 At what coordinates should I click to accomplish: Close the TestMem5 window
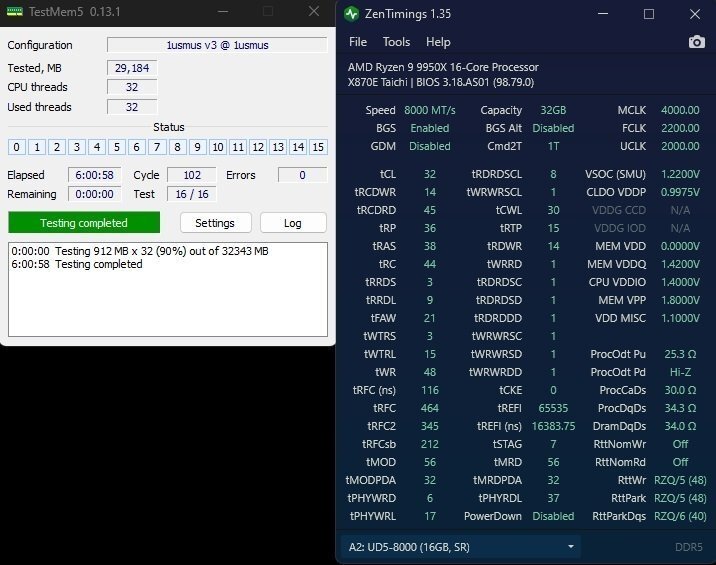tap(311, 12)
